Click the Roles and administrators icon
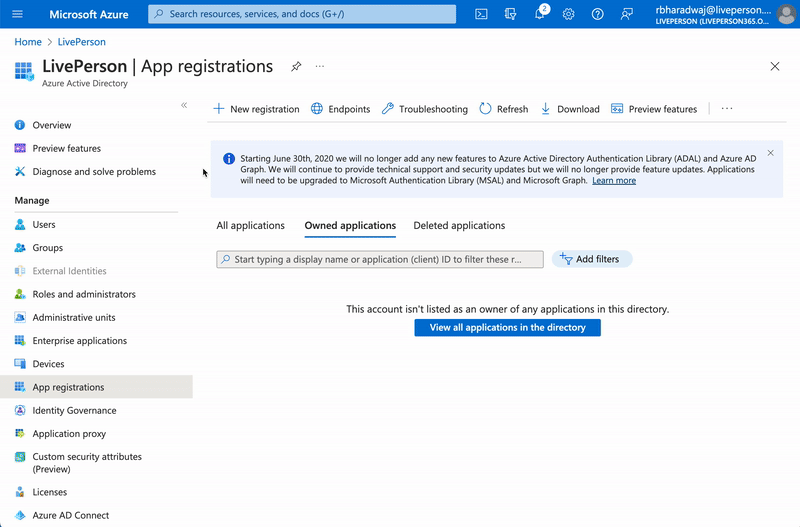This screenshot has width=800, height=527. pos(20,294)
